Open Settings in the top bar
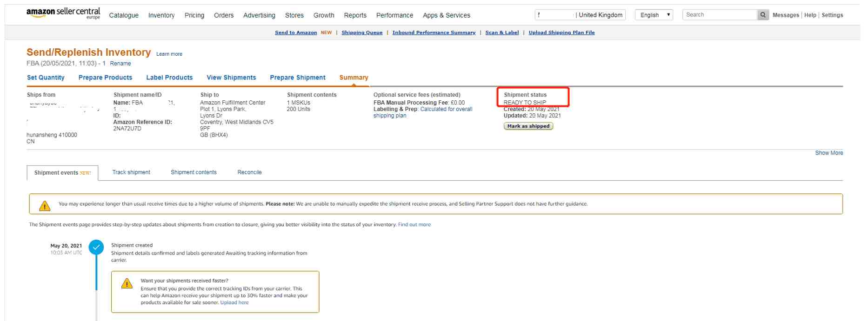868x321 pixels. (x=832, y=15)
